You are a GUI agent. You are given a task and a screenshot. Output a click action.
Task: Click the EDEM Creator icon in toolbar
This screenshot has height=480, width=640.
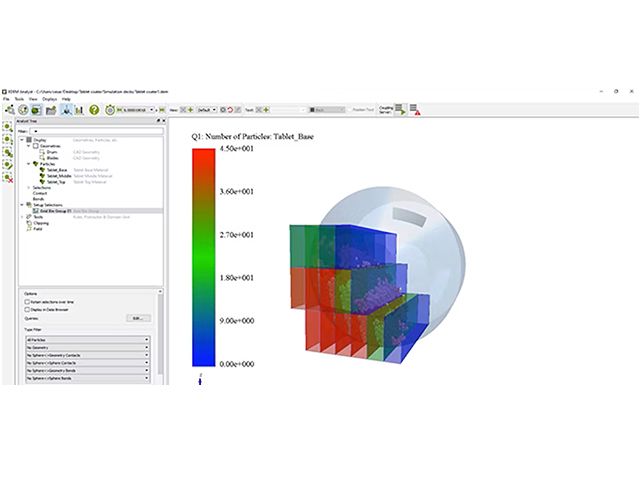point(9,109)
